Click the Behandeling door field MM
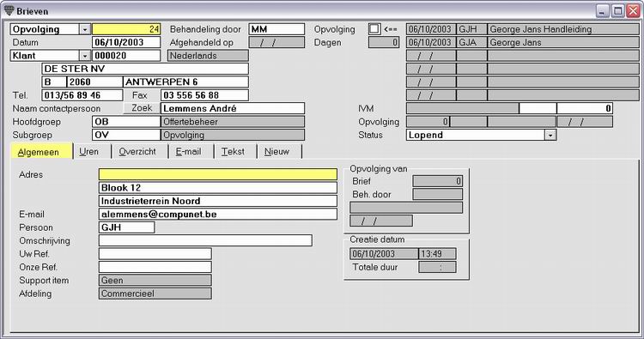 276,29
